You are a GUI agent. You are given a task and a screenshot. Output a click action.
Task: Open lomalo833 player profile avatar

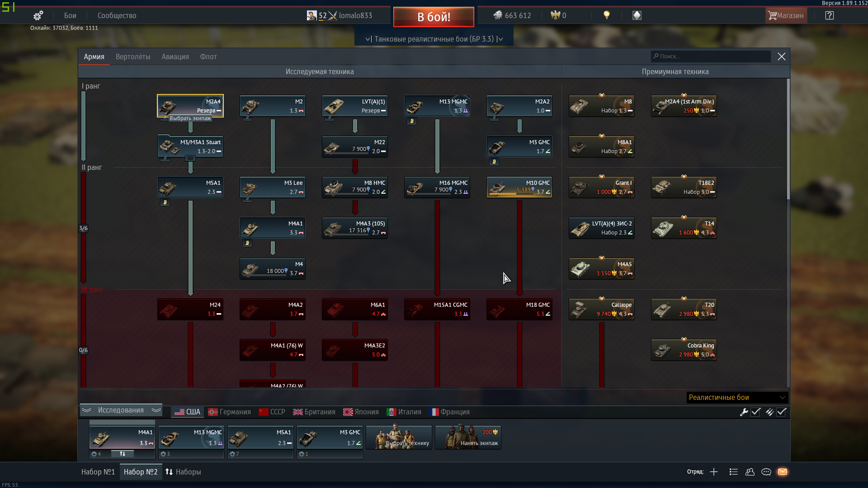pos(311,15)
